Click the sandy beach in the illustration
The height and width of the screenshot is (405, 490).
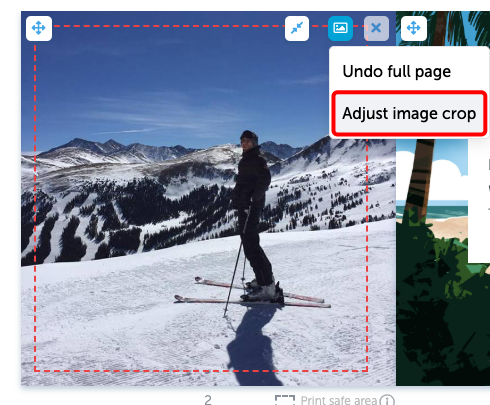coord(448,227)
